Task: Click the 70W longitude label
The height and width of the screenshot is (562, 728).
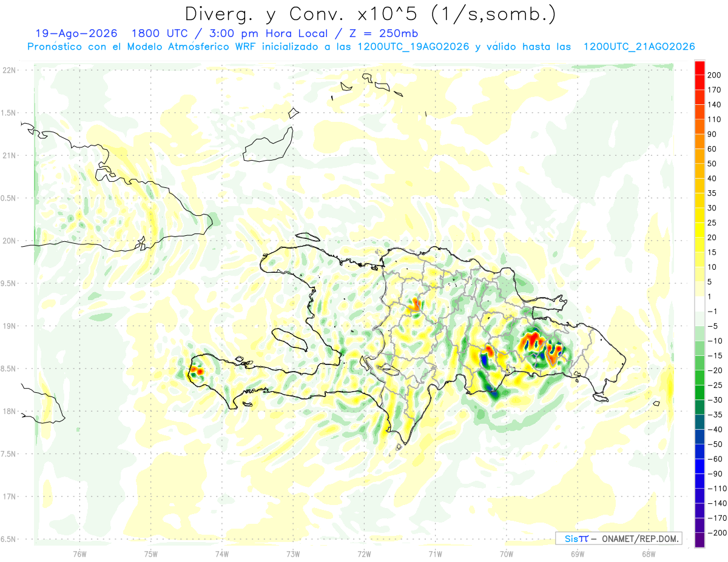Action: point(506,554)
